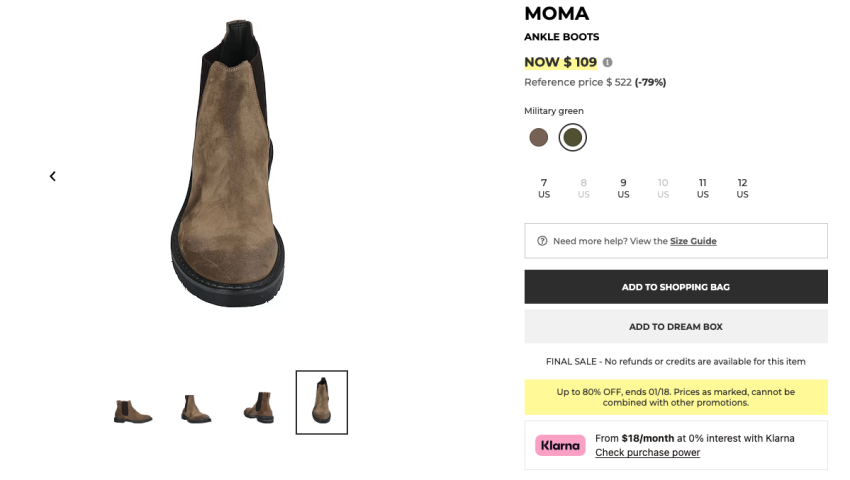
Task: View first side-view boot thumbnail
Action: (133, 408)
